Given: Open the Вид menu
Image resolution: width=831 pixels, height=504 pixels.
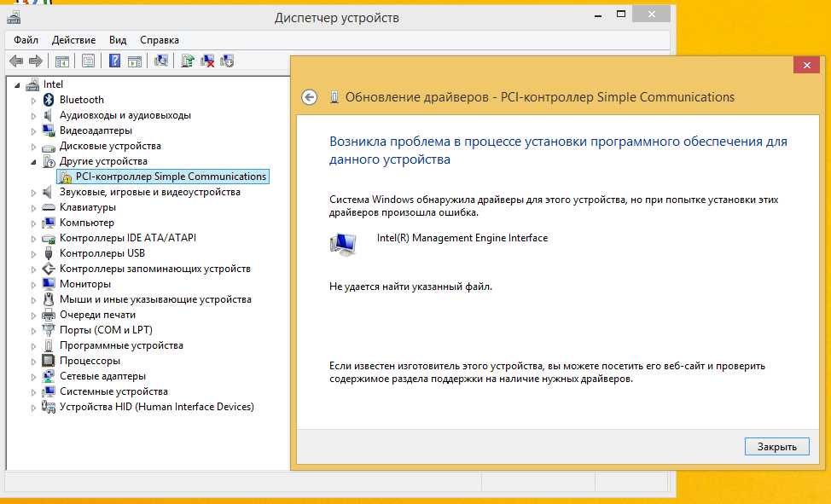Looking at the screenshot, I should (x=118, y=40).
